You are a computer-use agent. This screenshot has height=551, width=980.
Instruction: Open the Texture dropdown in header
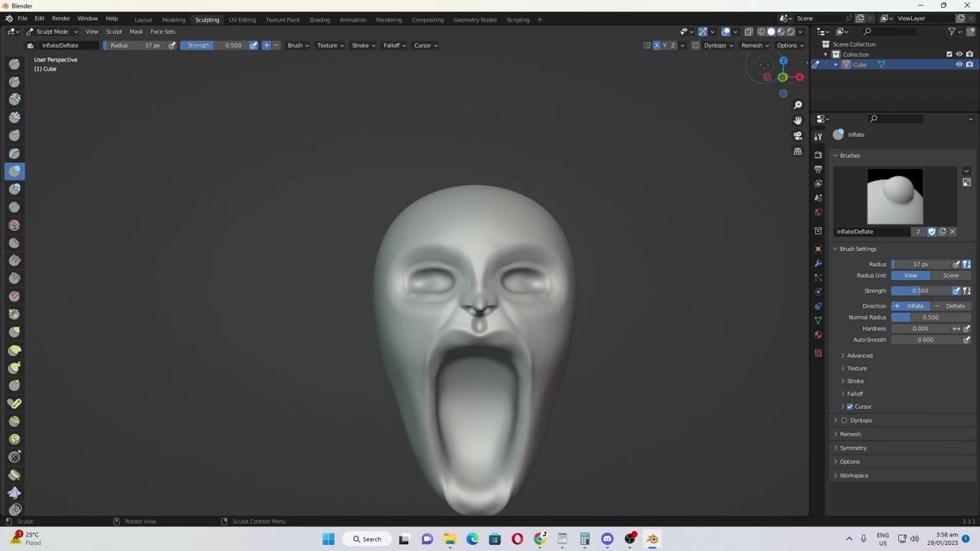coord(330,45)
